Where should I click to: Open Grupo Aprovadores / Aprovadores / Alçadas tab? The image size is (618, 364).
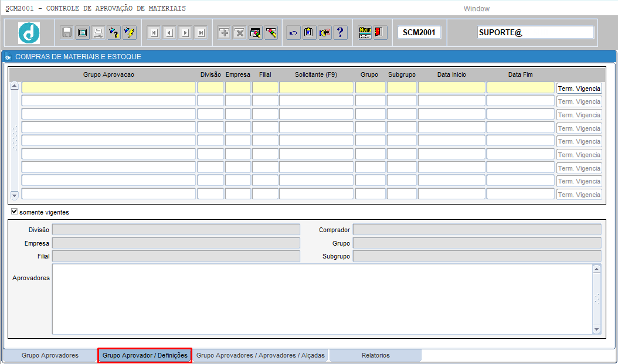coord(260,355)
